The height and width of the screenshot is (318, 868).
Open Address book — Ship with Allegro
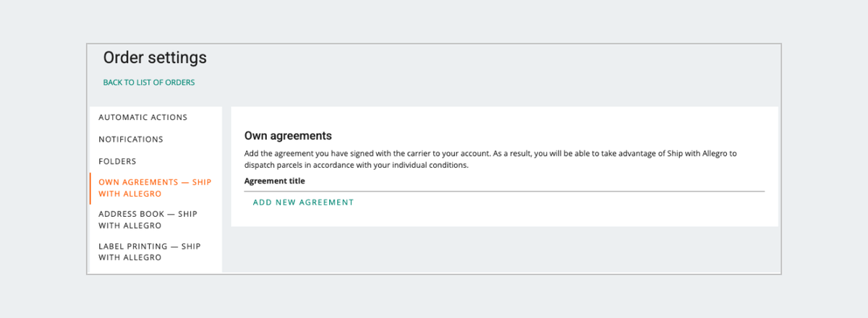coord(148,220)
